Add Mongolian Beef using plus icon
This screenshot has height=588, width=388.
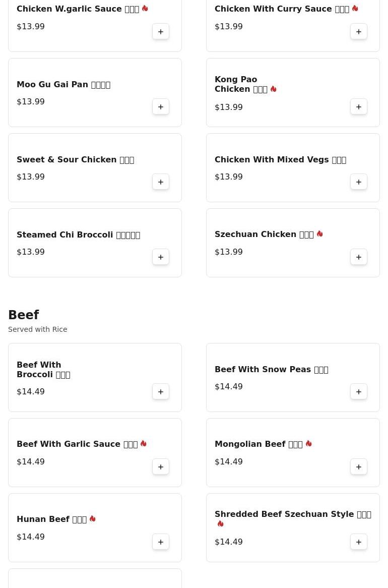click(358, 466)
